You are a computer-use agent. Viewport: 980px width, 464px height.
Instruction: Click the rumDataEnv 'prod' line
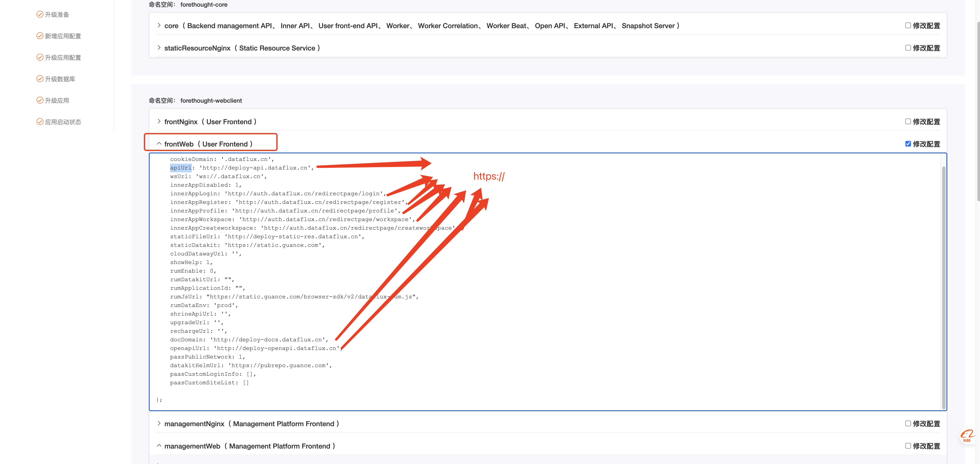click(204, 305)
